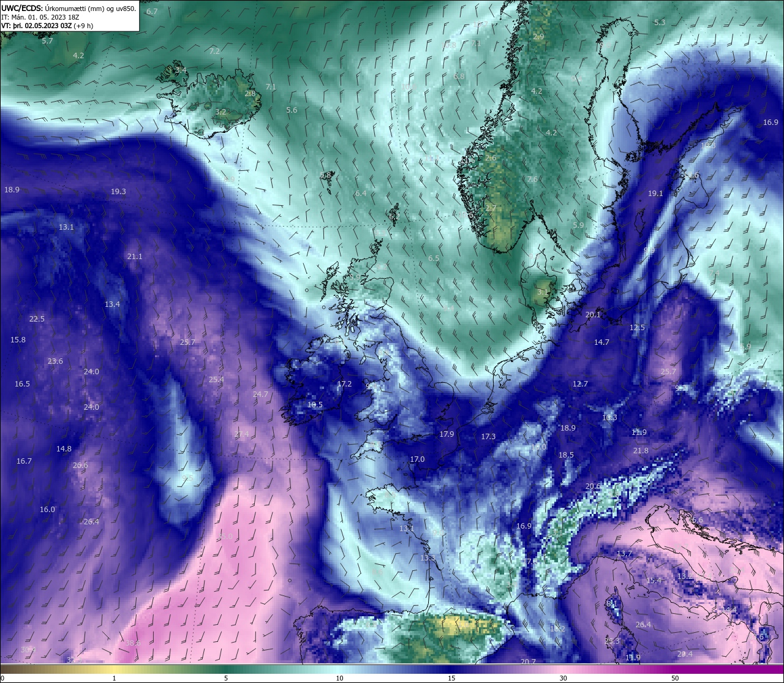Click the value 3.4 over northwest Iceland
784x683 pixels.
coord(181,70)
